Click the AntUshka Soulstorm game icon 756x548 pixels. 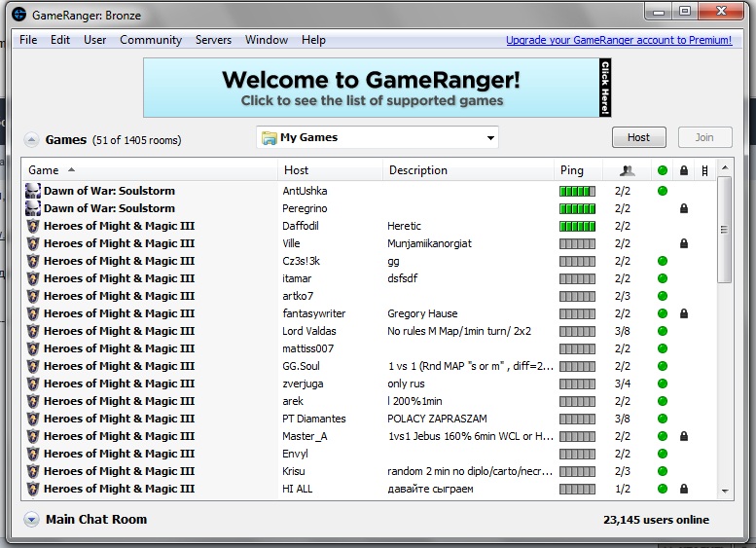coord(33,191)
